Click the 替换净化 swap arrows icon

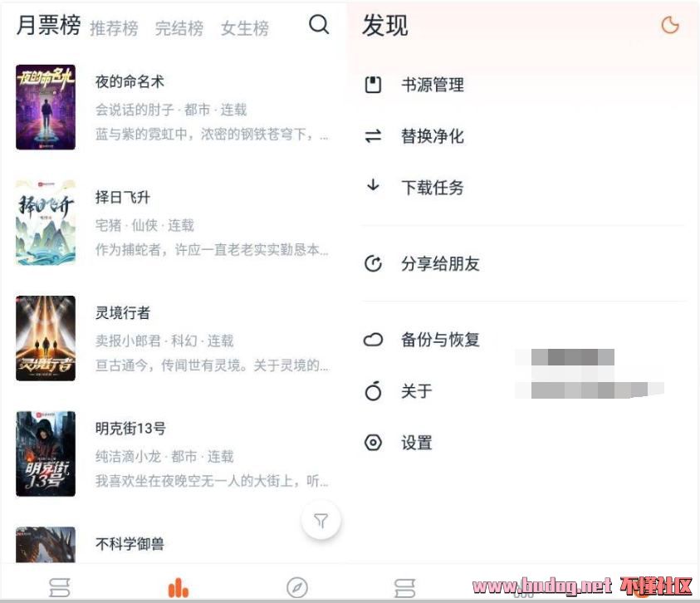(x=373, y=136)
